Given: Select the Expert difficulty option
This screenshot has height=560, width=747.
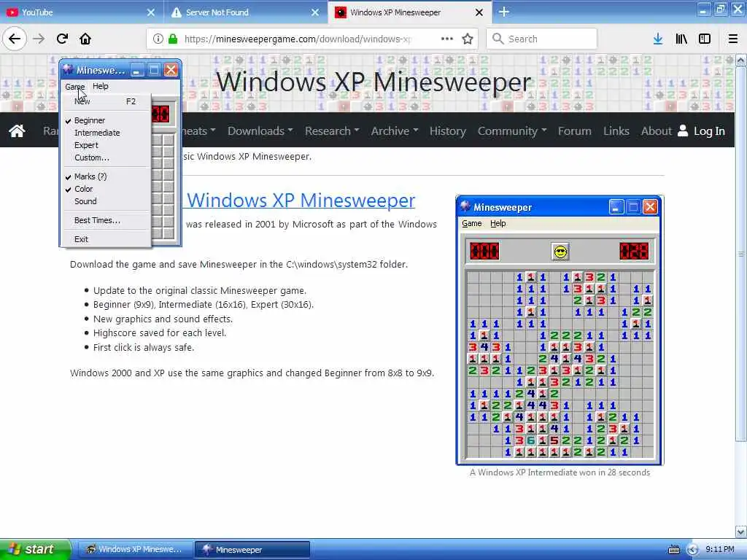Looking at the screenshot, I should (x=86, y=145).
